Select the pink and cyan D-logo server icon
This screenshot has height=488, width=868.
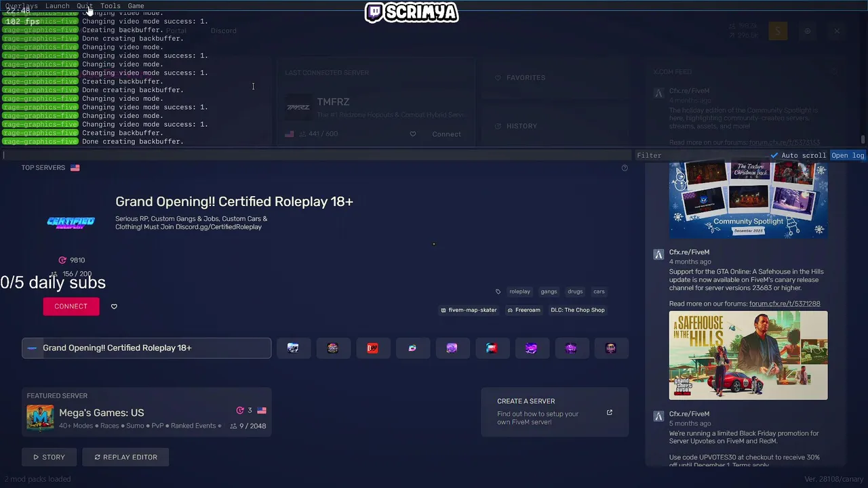pos(412,348)
